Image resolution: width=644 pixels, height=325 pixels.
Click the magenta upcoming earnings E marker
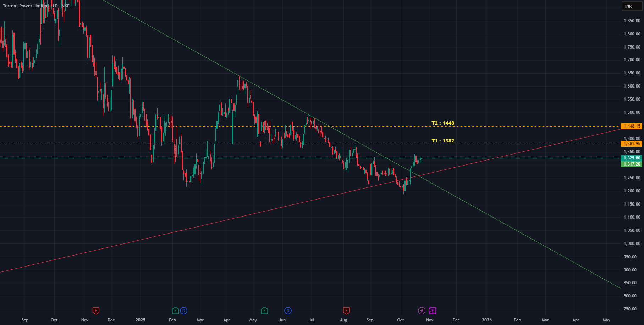click(432, 311)
